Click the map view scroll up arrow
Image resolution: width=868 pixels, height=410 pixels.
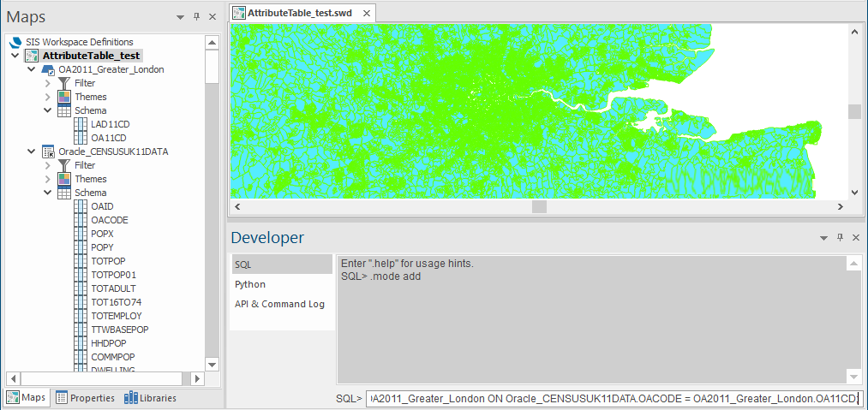tap(854, 32)
